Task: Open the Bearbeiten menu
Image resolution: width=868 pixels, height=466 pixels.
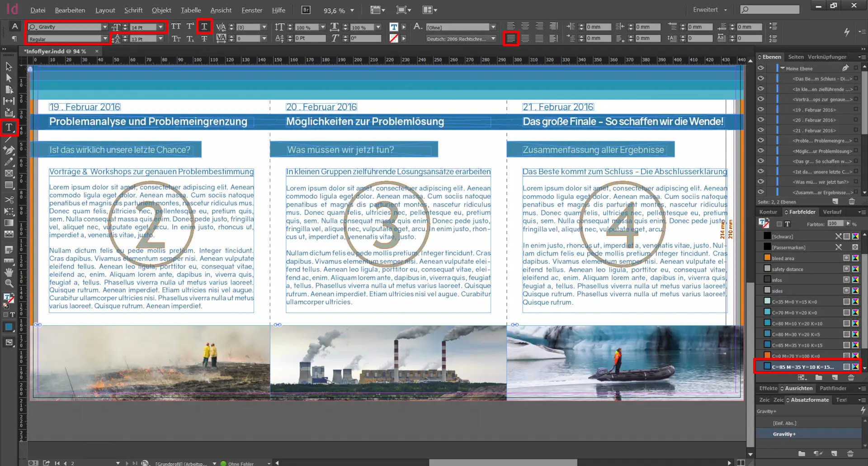Action: point(70,10)
